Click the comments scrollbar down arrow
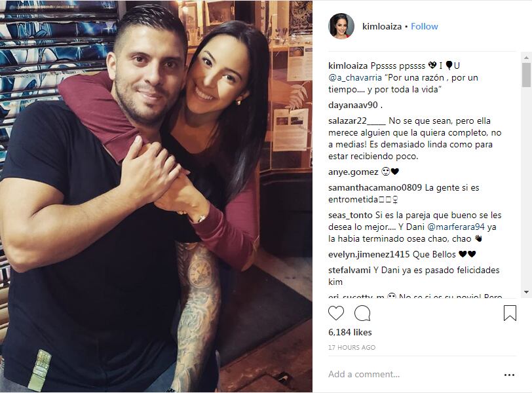This screenshot has height=393, width=532. click(x=526, y=292)
